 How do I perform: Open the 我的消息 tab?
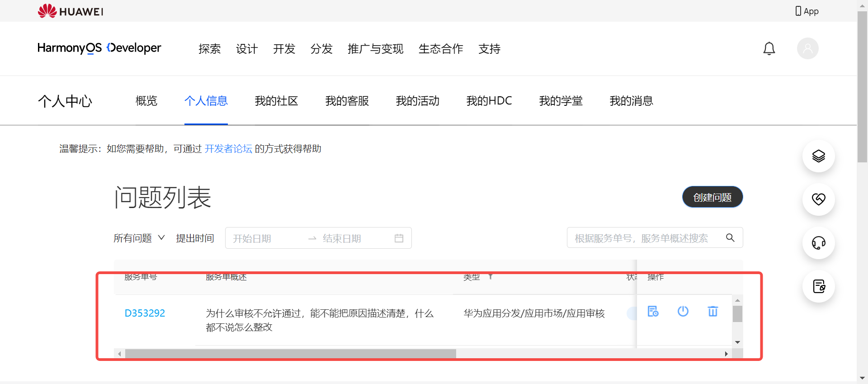pos(632,101)
